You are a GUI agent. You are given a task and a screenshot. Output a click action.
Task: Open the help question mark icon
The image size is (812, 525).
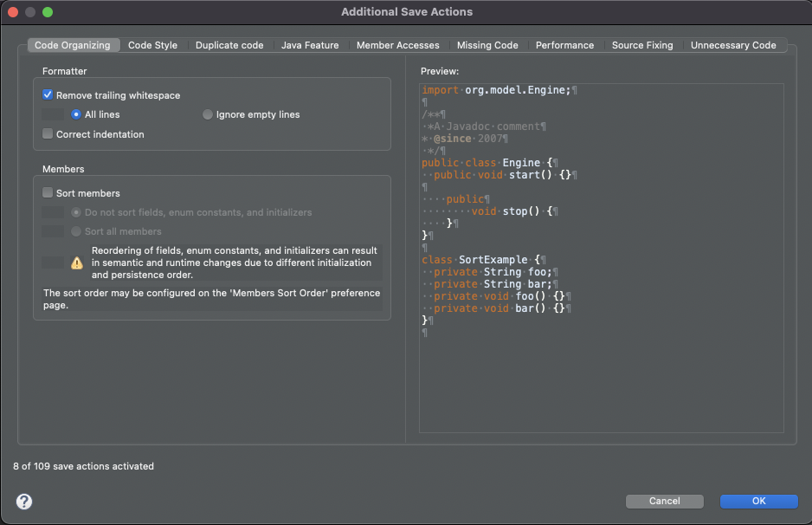click(x=24, y=501)
